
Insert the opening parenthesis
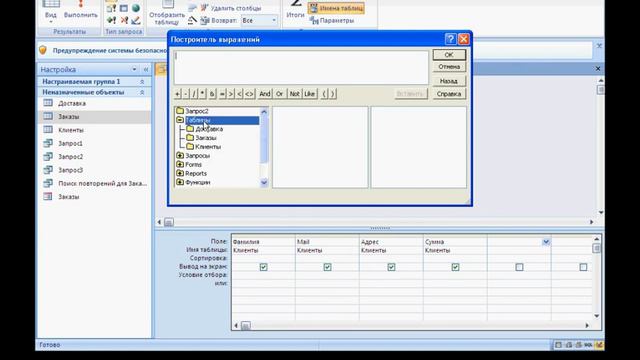coord(324,94)
